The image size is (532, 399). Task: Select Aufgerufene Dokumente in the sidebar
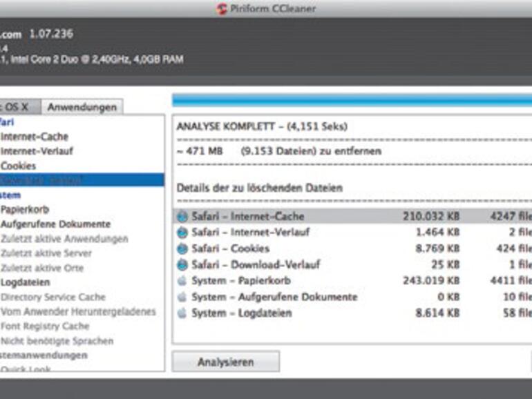tap(56, 224)
